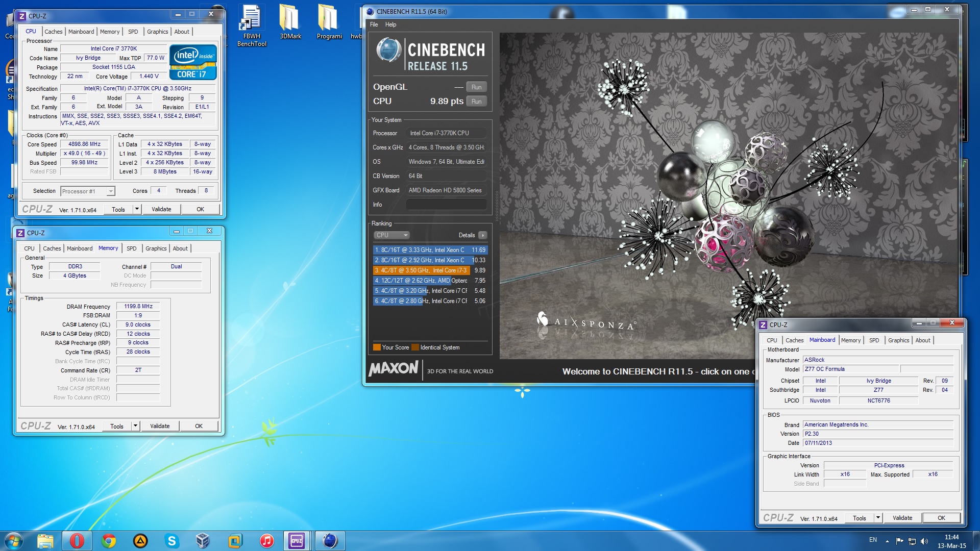This screenshot has height=551, width=980.
Task: Select Mainboard tab in Memory CPU-Z window
Action: coord(80,248)
